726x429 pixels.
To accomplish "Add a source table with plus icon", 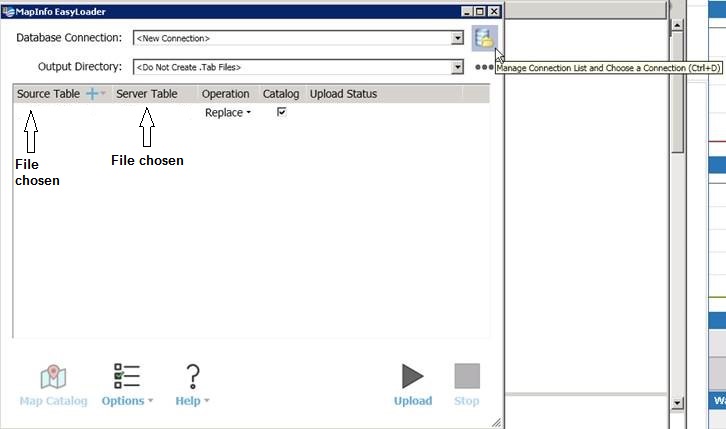I will click(92, 94).
